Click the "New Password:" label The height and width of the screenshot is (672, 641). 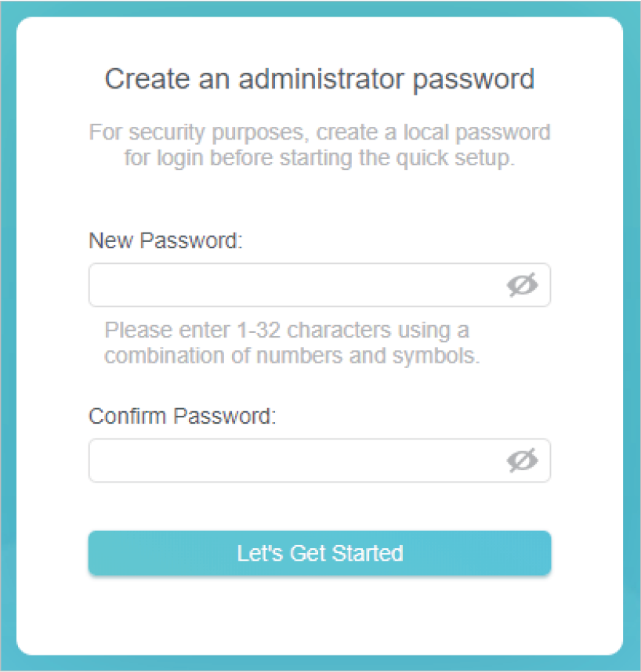click(x=166, y=240)
